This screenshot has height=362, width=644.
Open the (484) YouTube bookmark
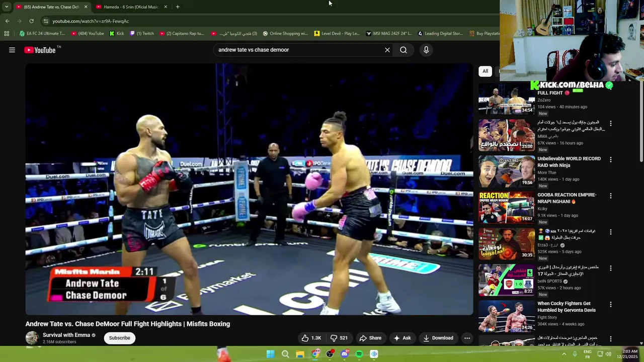point(88,34)
